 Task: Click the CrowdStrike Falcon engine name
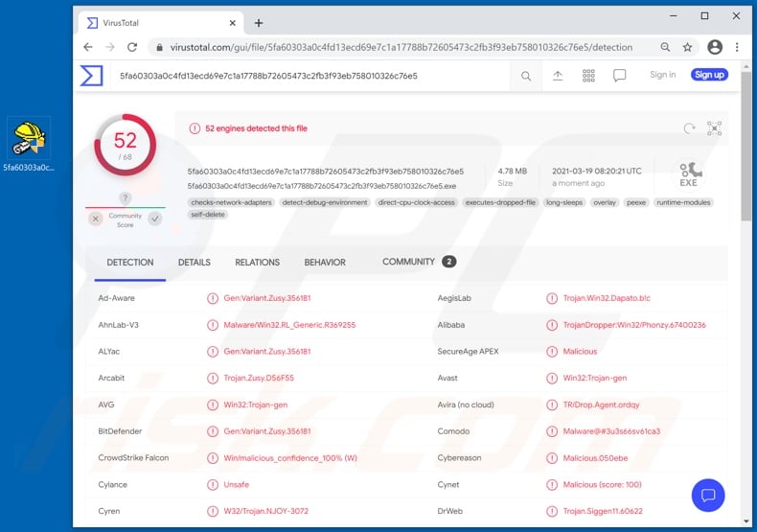(x=133, y=458)
